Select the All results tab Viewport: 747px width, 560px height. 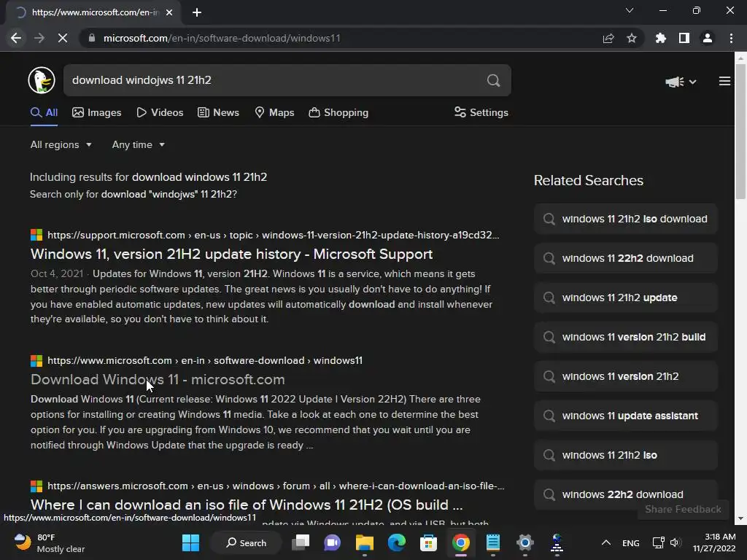click(x=44, y=113)
